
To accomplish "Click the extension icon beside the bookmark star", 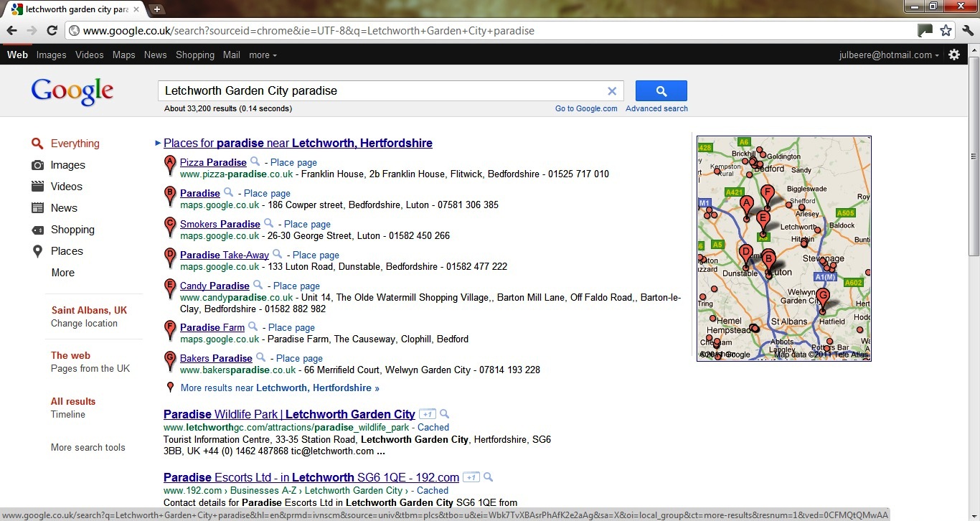I will click(x=925, y=30).
